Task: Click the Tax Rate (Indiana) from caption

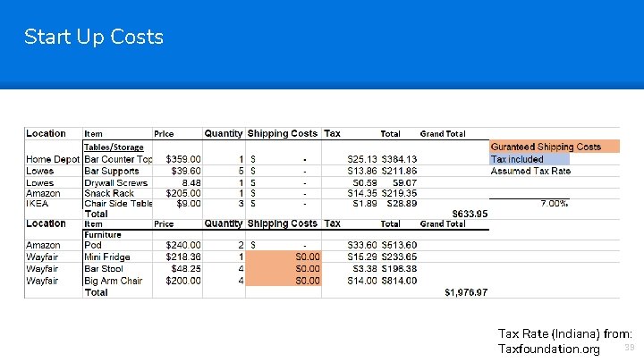Action: [565, 333]
